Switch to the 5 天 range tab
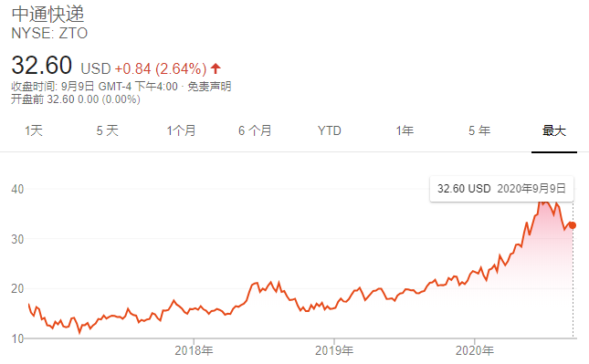Image resolution: width=589 pixels, height=364 pixels. point(108,130)
